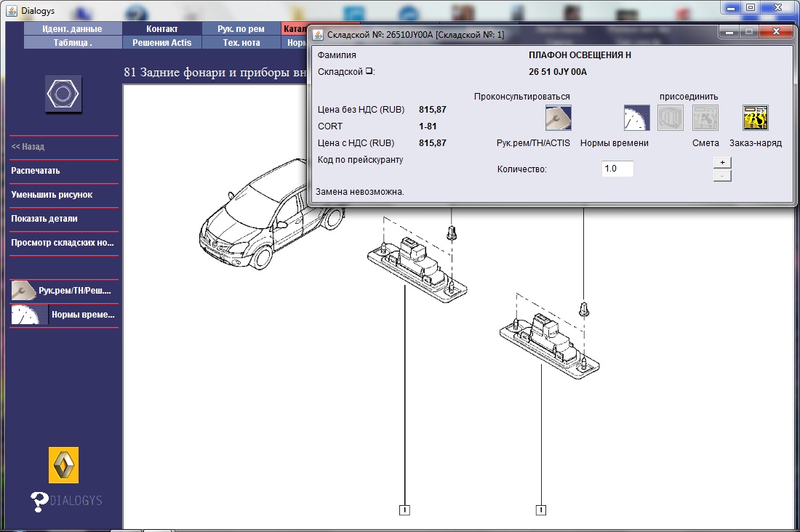800x532 pixels.
Task: Click the CORT value 1-81
Action: click(x=428, y=126)
